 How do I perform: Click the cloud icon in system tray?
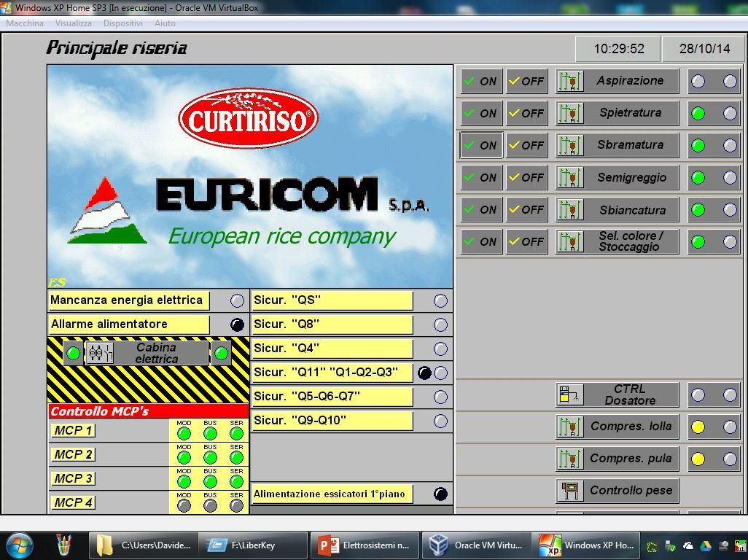pyautogui.click(x=688, y=545)
